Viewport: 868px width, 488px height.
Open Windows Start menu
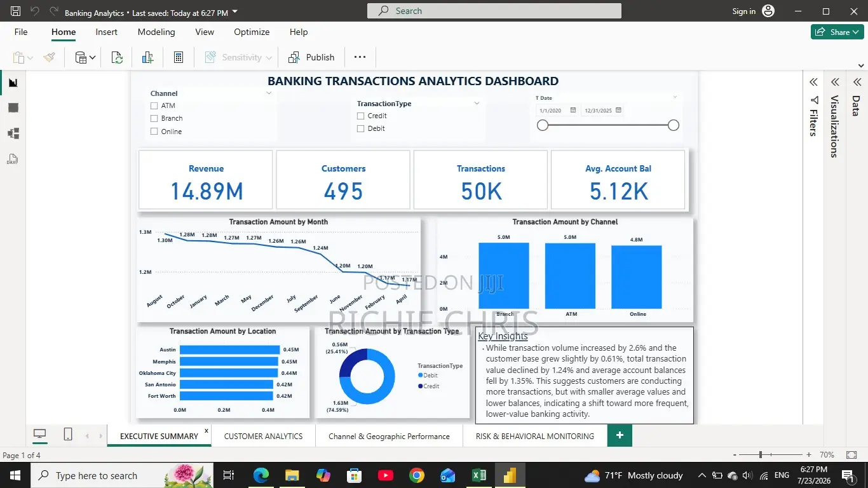(x=15, y=475)
